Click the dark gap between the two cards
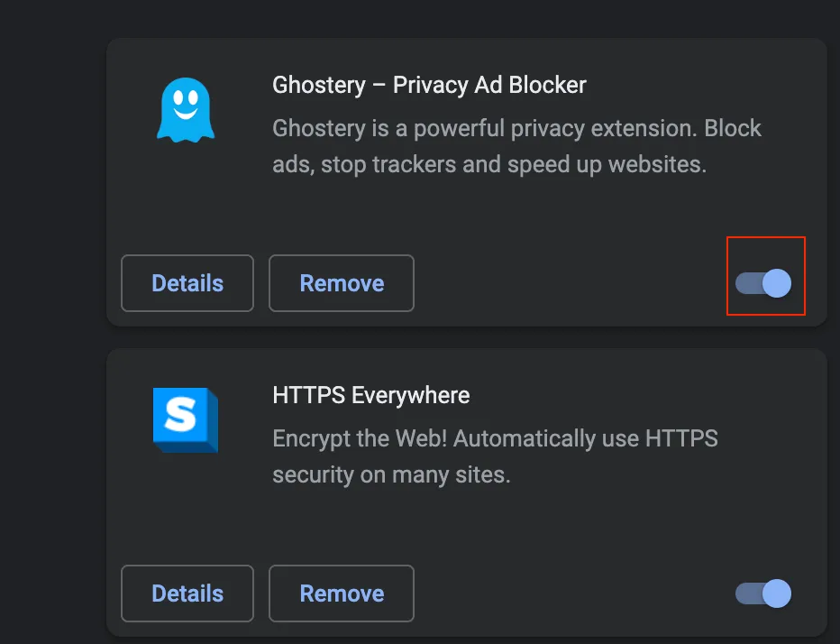The width and height of the screenshot is (840, 644). click(x=466, y=337)
